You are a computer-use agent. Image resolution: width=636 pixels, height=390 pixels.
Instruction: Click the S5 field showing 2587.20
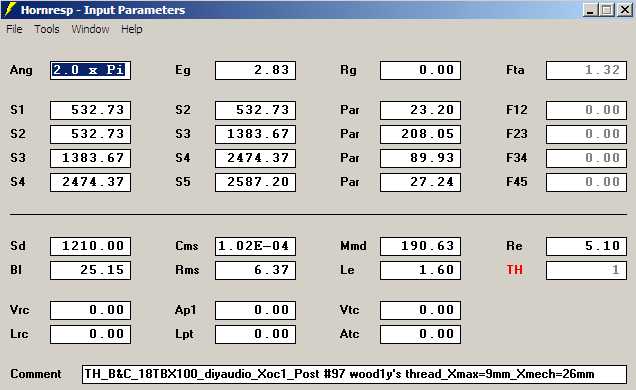[x=256, y=182]
